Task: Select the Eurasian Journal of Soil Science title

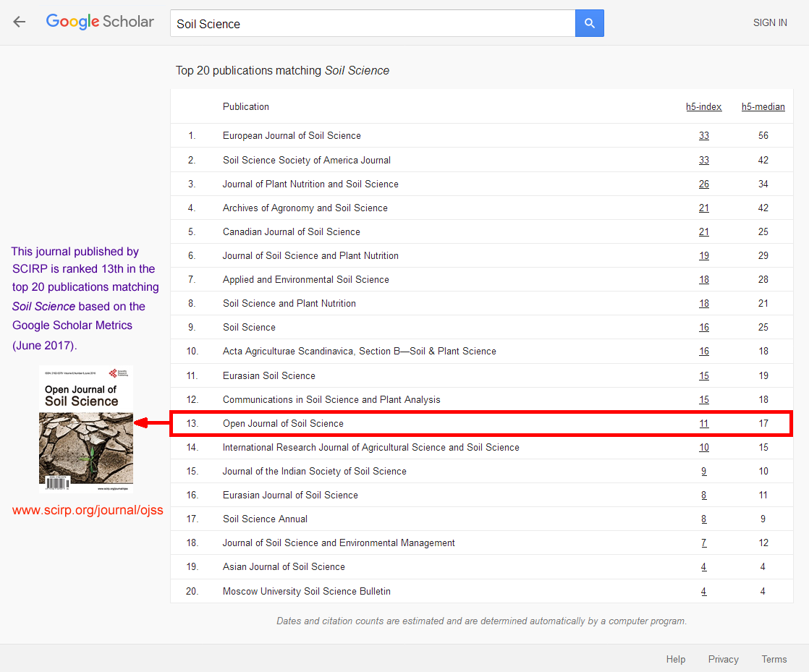Action: (x=290, y=495)
